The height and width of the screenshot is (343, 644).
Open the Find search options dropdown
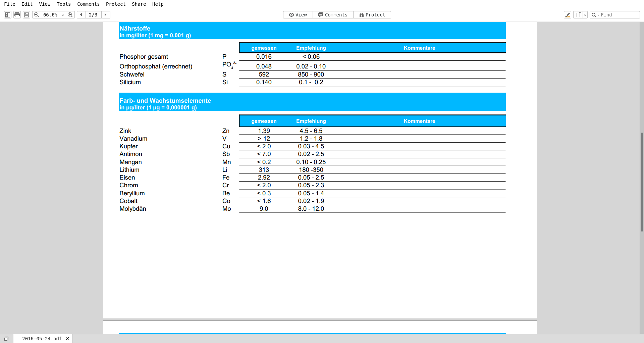tap(595, 15)
